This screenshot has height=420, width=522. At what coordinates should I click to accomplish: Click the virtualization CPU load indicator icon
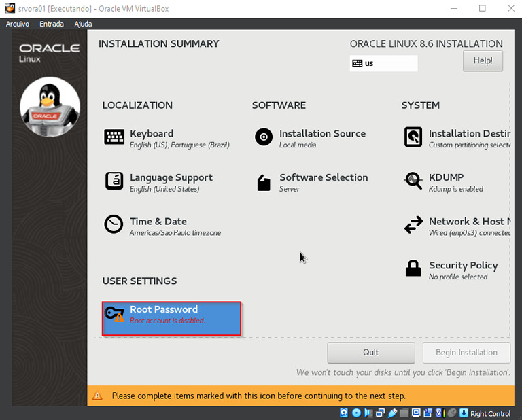(440, 413)
